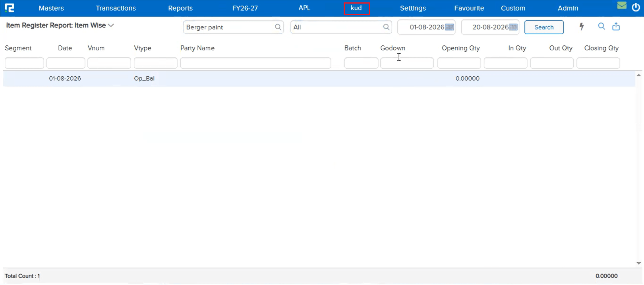This screenshot has width=644, height=285.
Task: Click the Vnum column filter box
Action: [109, 63]
